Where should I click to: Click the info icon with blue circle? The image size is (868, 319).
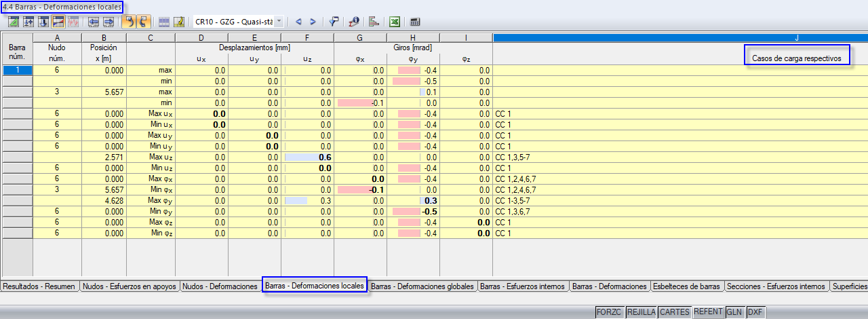point(354,22)
